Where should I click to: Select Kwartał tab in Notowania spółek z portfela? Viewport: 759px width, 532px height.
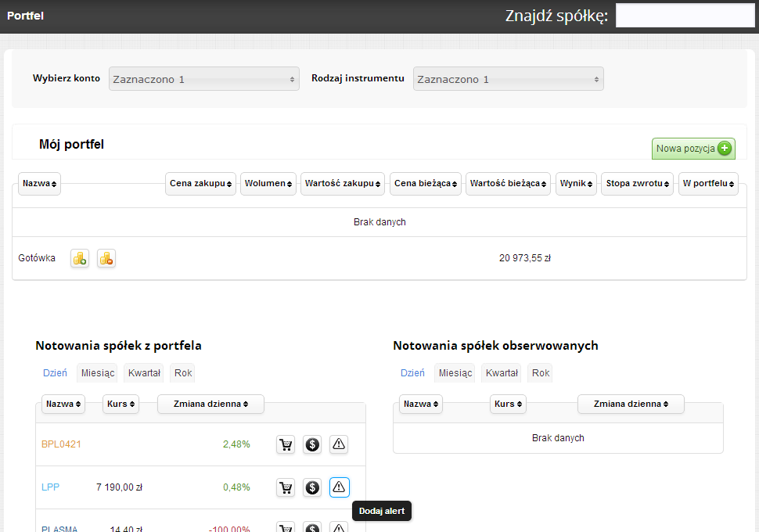click(x=144, y=372)
